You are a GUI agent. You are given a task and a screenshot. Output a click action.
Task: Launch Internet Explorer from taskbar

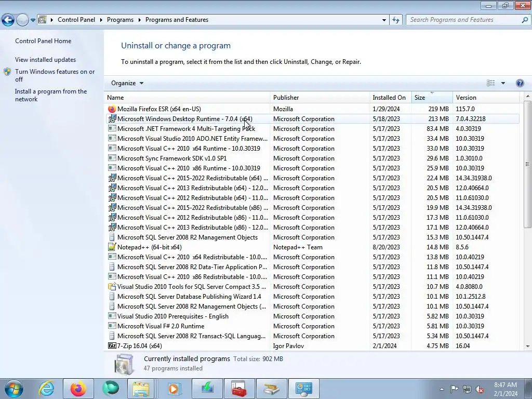46,389
